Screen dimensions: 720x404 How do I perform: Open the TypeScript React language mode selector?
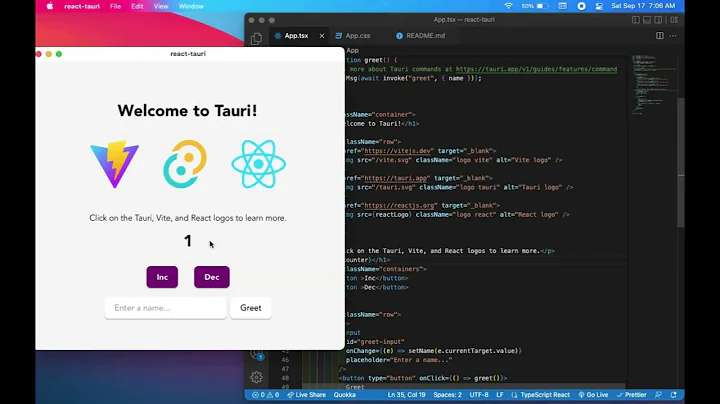tap(540, 395)
